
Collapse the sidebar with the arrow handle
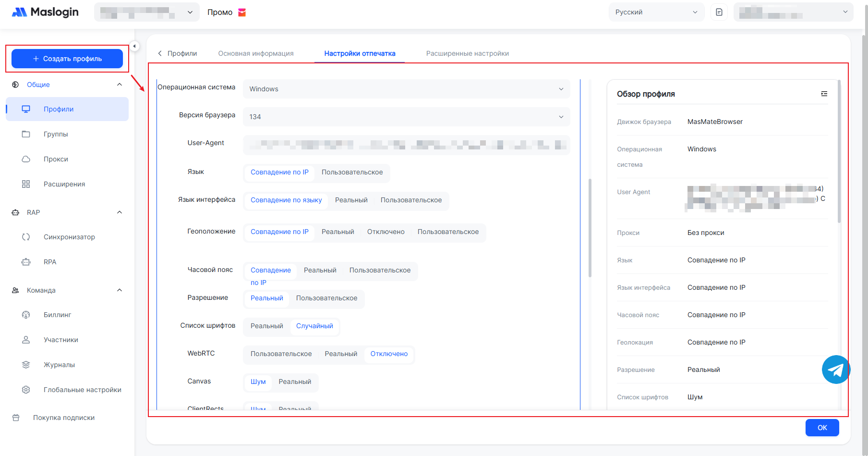(x=134, y=46)
